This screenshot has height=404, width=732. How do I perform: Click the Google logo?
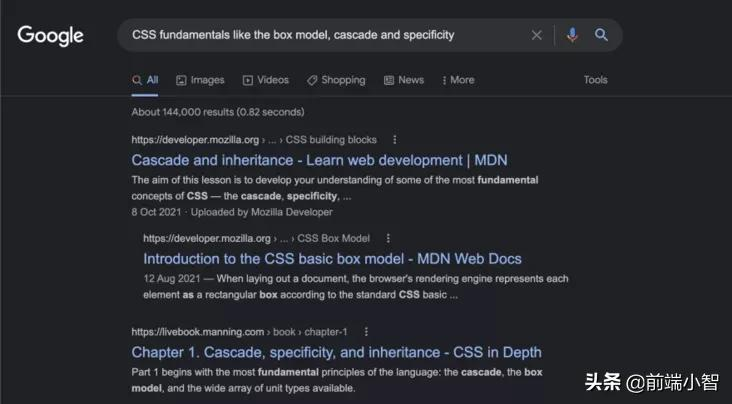pyautogui.click(x=50, y=36)
